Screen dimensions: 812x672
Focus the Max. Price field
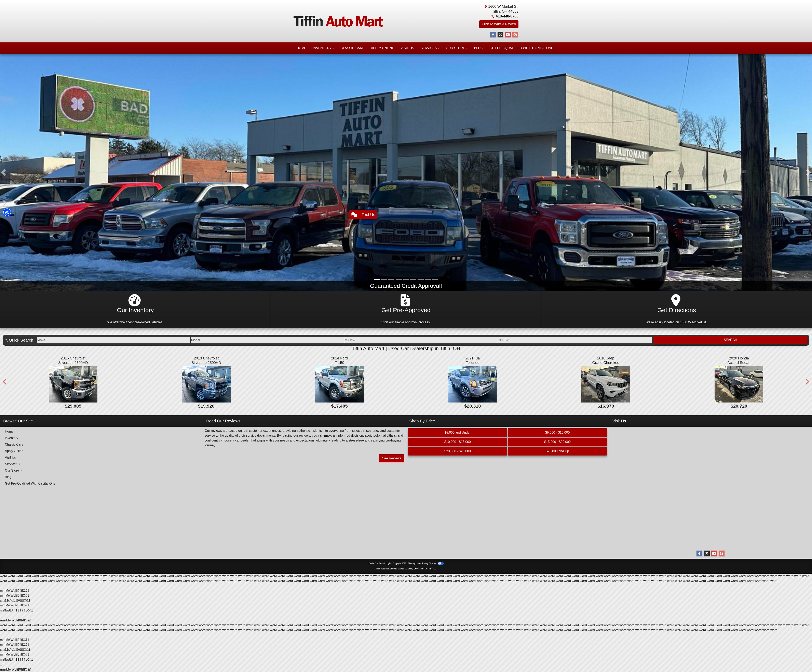coord(574,340)
